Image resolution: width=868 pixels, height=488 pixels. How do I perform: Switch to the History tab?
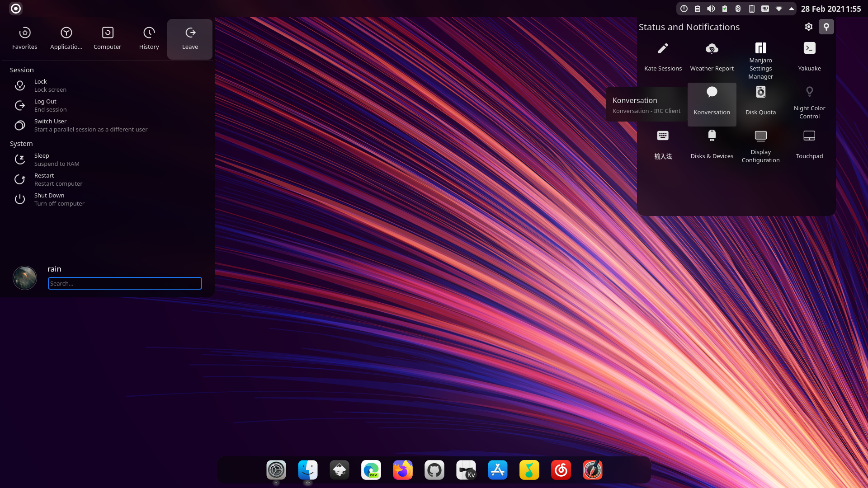click(149, 38)
